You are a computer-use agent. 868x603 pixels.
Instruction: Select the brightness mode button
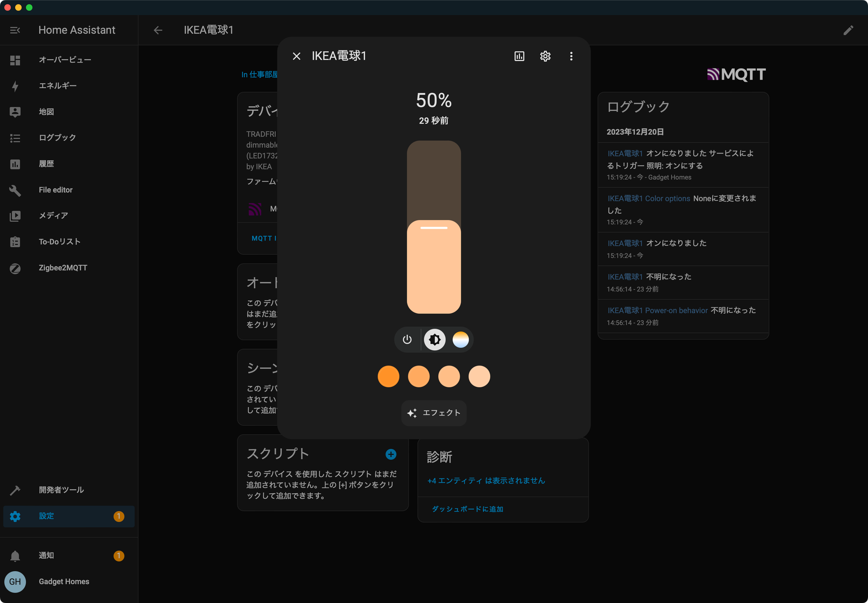click(x=434, y=339)
